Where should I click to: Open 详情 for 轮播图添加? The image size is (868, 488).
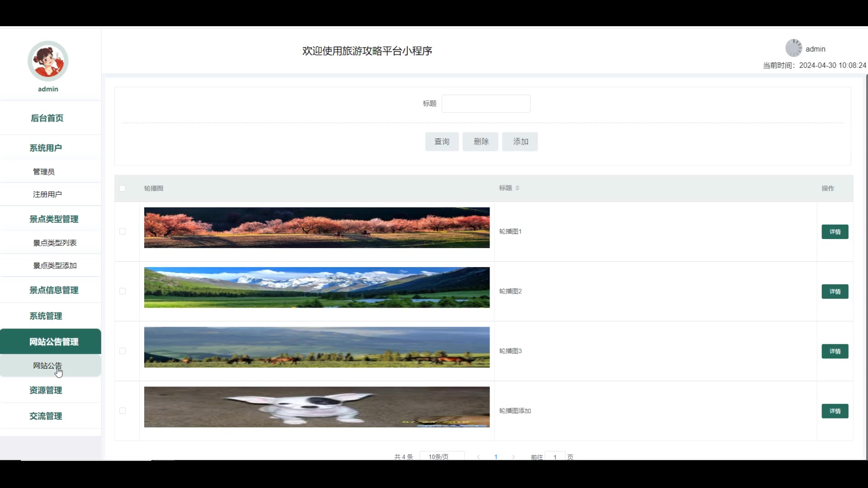click(x=835, y=411)
